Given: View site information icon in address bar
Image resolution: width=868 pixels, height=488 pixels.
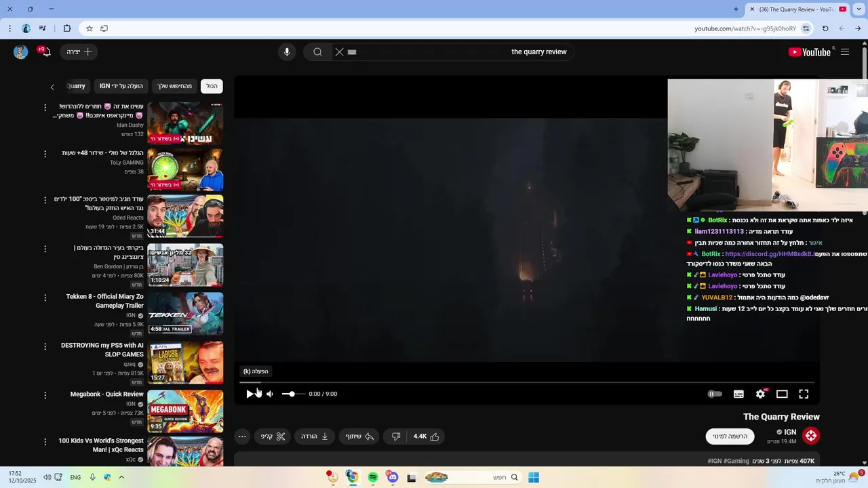Looking at the screenshot, I should (806, 28).
